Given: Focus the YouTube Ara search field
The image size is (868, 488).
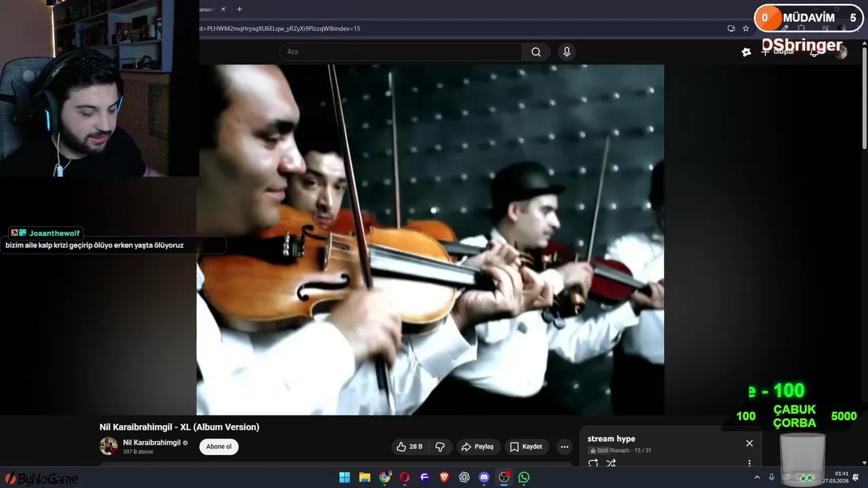Looking at the screenshot, I should tap(400, 52).
